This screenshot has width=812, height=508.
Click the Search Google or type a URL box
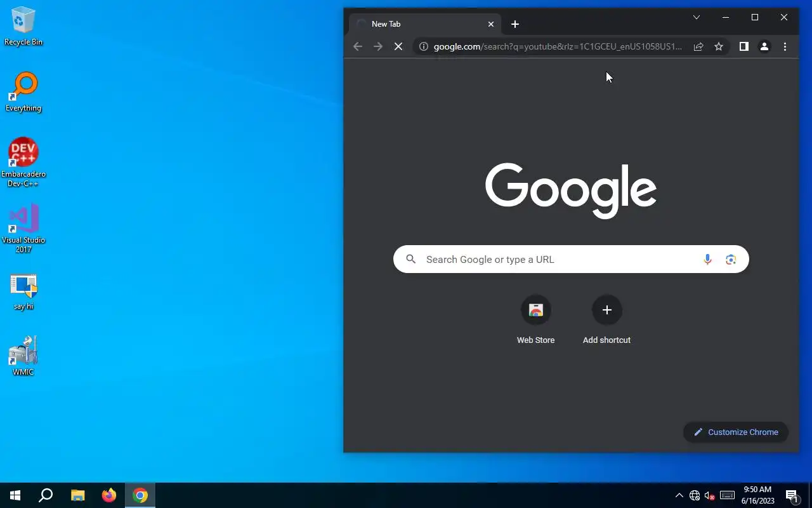(x=571, y=259)
